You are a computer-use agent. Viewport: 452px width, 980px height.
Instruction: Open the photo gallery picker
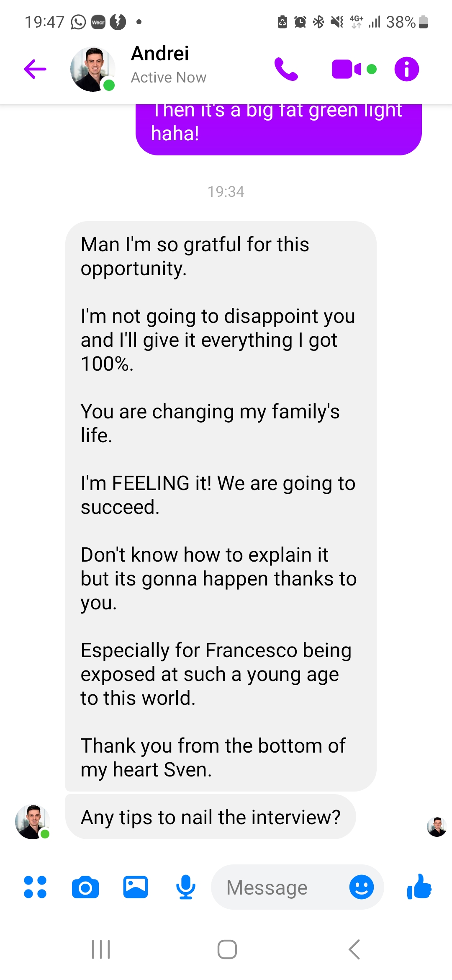pos(135,887)
